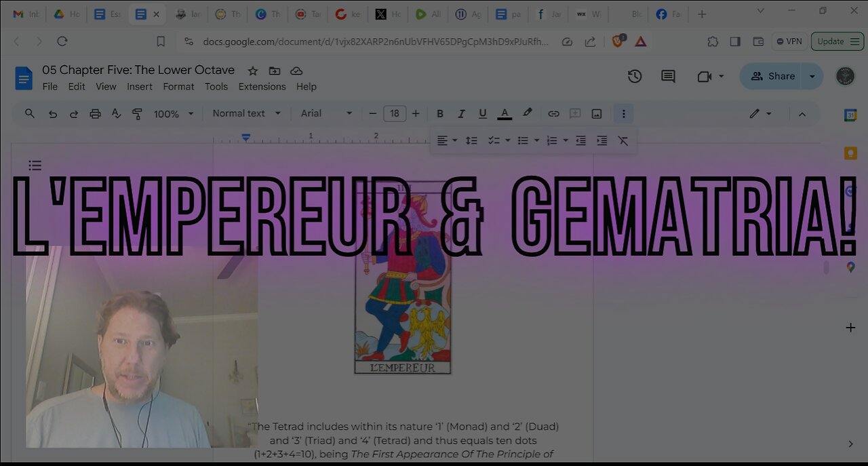Insert a numbered list

(x=552, y=140)
